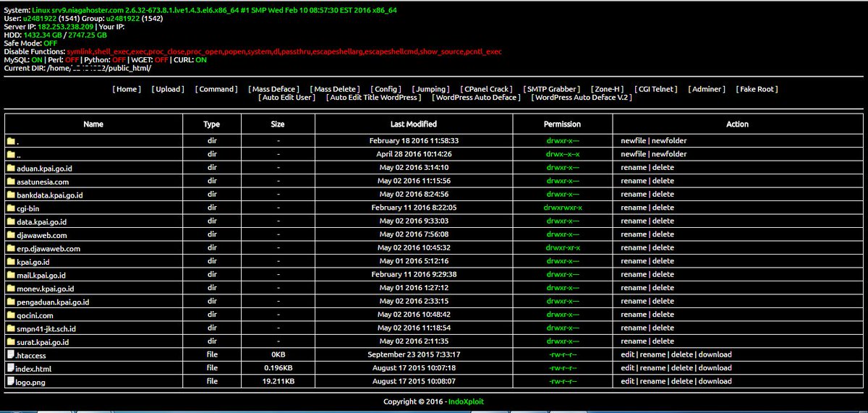The image size is (868, 413).
Task: Click newfolder in the '..' row
Action: (669, 155)
